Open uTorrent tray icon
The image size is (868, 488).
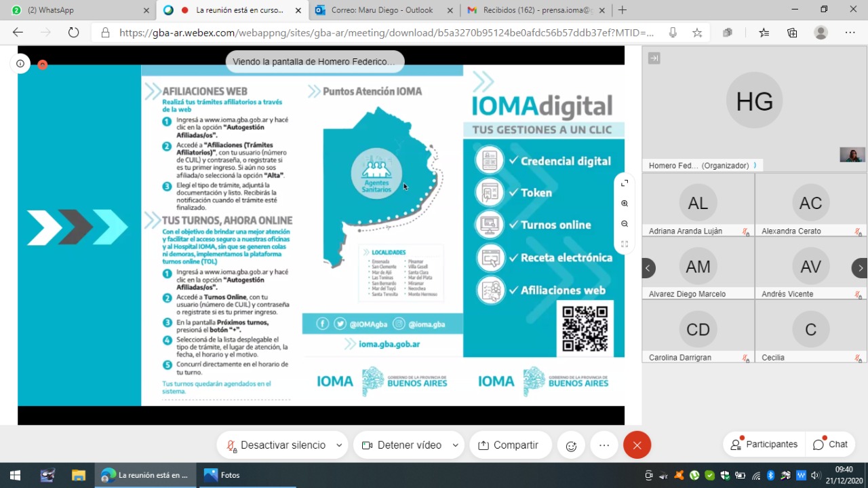(695, 475)
